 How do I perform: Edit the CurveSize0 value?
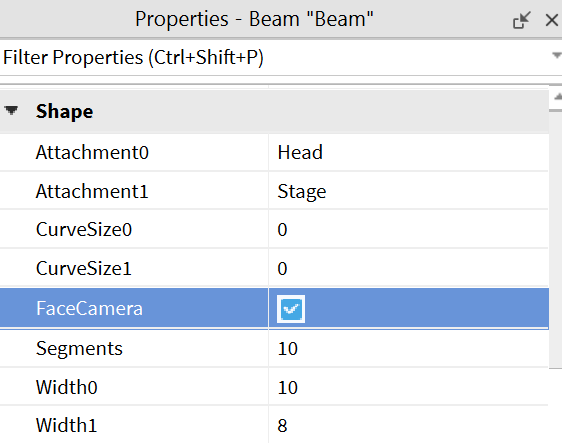click(409, 229)
